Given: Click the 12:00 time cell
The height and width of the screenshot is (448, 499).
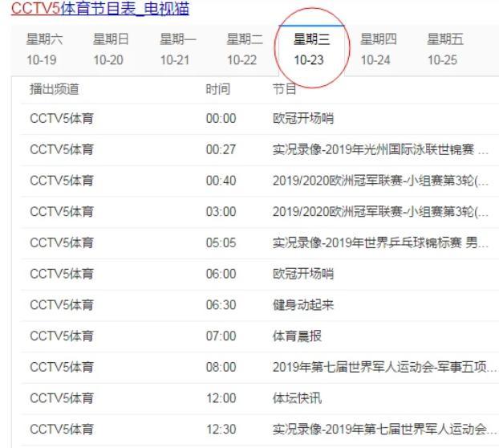Looking at the screenshot, I should tap(221, 398).
